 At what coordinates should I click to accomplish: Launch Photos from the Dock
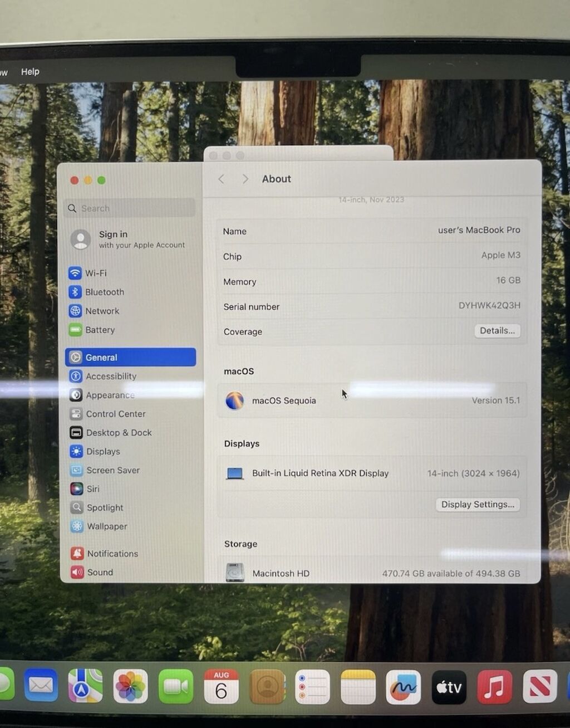coord(131,686)
